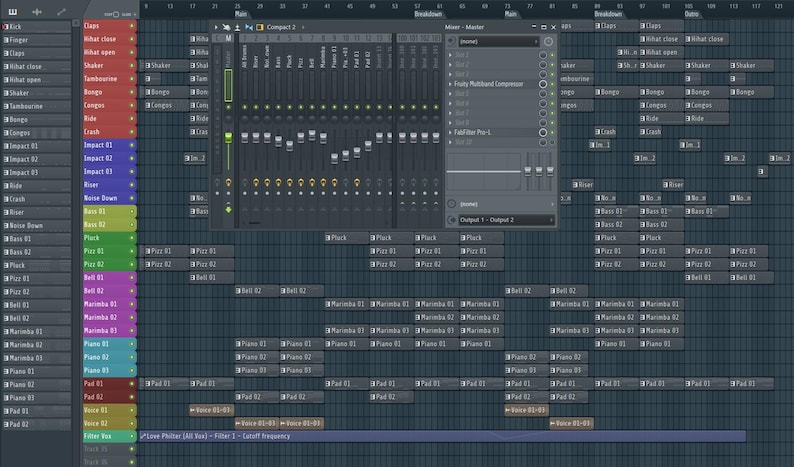This screenshot has width=794, height=467.
Task: Jump to the Outro timeline marker
Action: (691, 14)
